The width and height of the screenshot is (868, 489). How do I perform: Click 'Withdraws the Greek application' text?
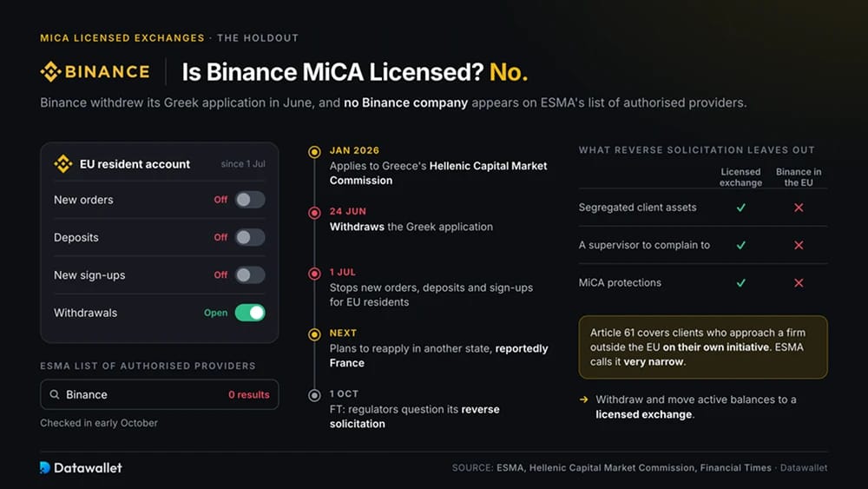(x=411, y=227)
